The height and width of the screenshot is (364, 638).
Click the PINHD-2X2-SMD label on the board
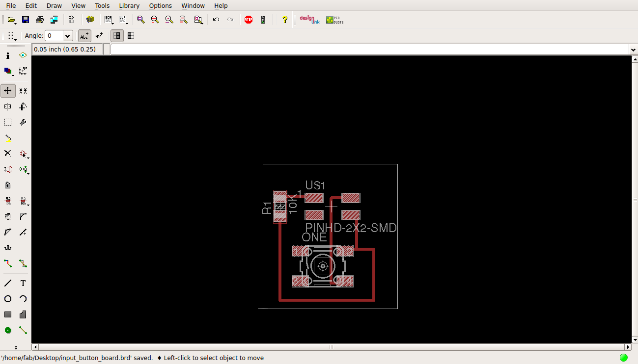point(351,228)
